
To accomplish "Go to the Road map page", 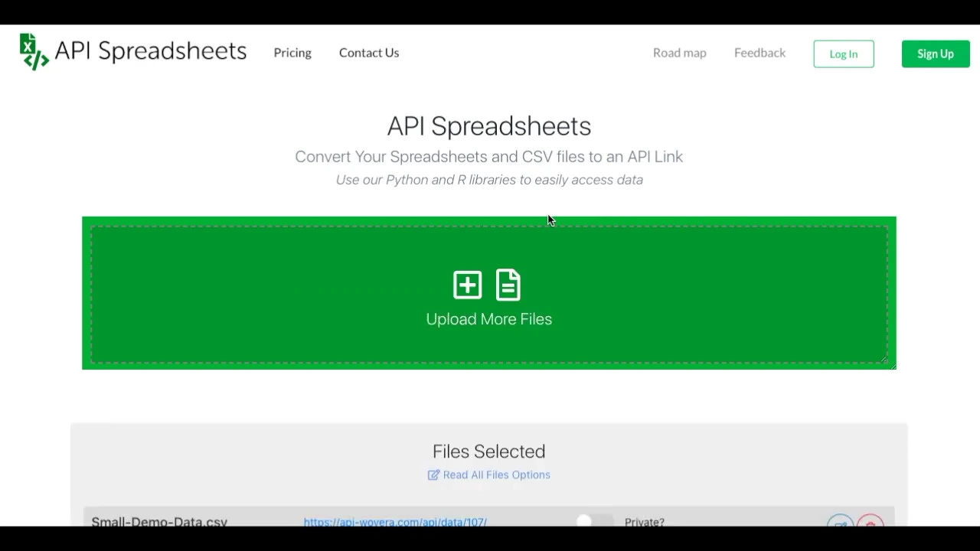I will pyautogui.click(x=680, y=53).
